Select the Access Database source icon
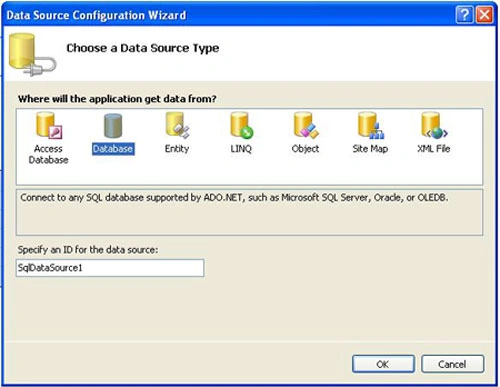Screen dimensions: 500x387 49,125
